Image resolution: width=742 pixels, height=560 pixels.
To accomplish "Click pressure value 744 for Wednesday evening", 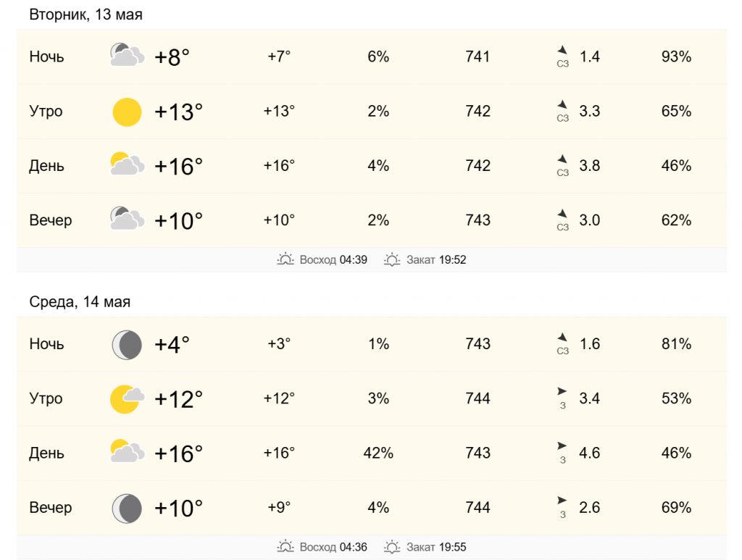I will coord(478,508).
